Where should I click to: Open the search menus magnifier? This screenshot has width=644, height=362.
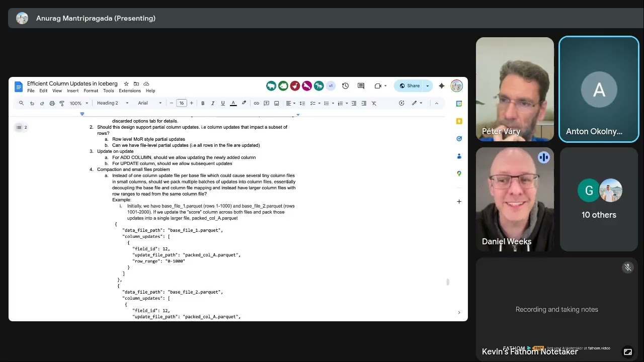[x=21, y=103]
